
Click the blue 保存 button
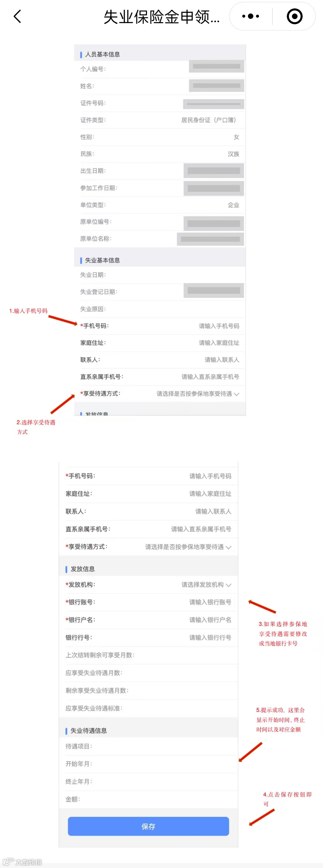148,826
